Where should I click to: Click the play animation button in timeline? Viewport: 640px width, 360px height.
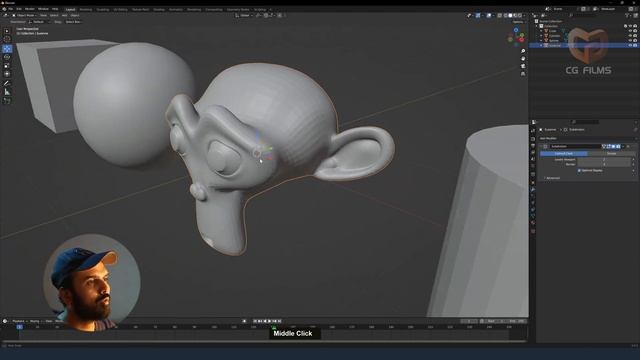click(x=269, y=321)
